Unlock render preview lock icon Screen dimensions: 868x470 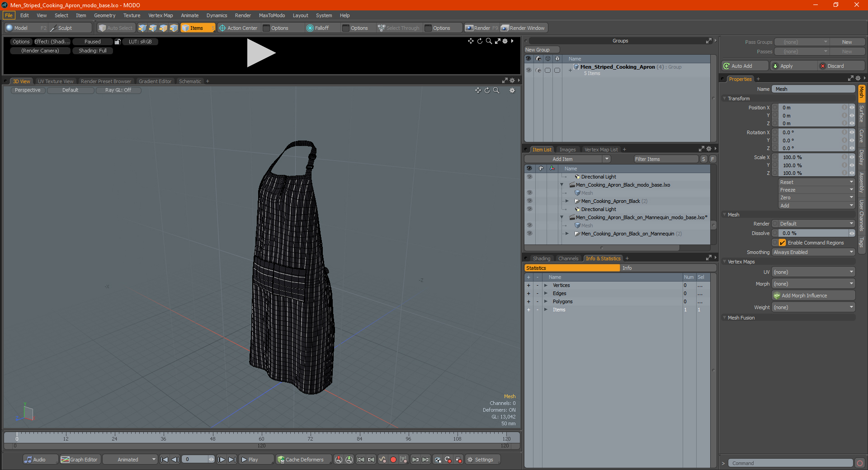pyautogui.click(x=118, y=42)
